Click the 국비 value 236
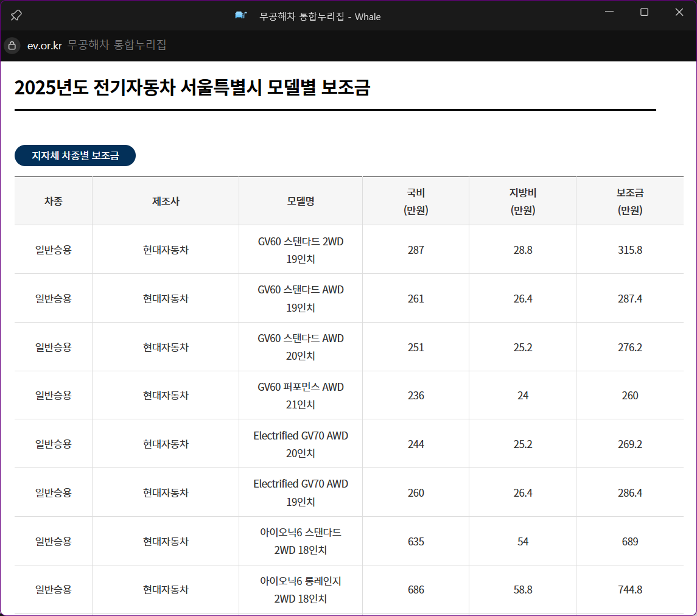This screenshot has height=616, width=697. (x=416, y=395)
